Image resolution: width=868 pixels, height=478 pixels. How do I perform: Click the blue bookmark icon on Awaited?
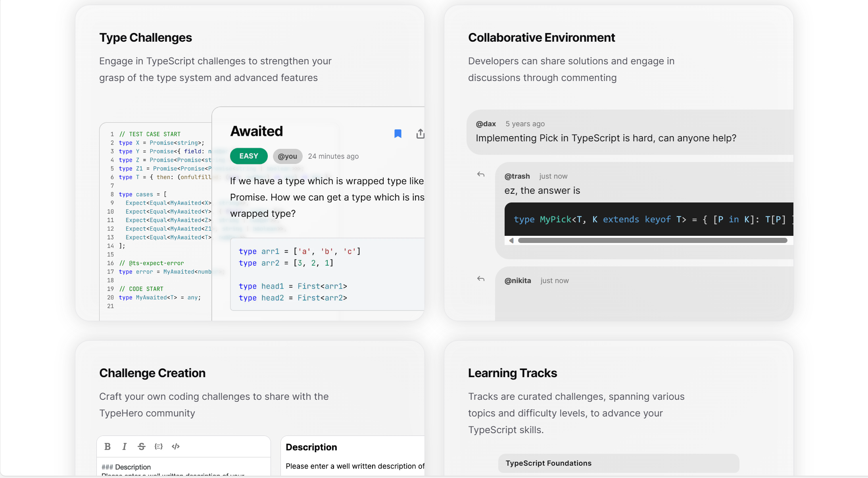click(x=398, y=134)
